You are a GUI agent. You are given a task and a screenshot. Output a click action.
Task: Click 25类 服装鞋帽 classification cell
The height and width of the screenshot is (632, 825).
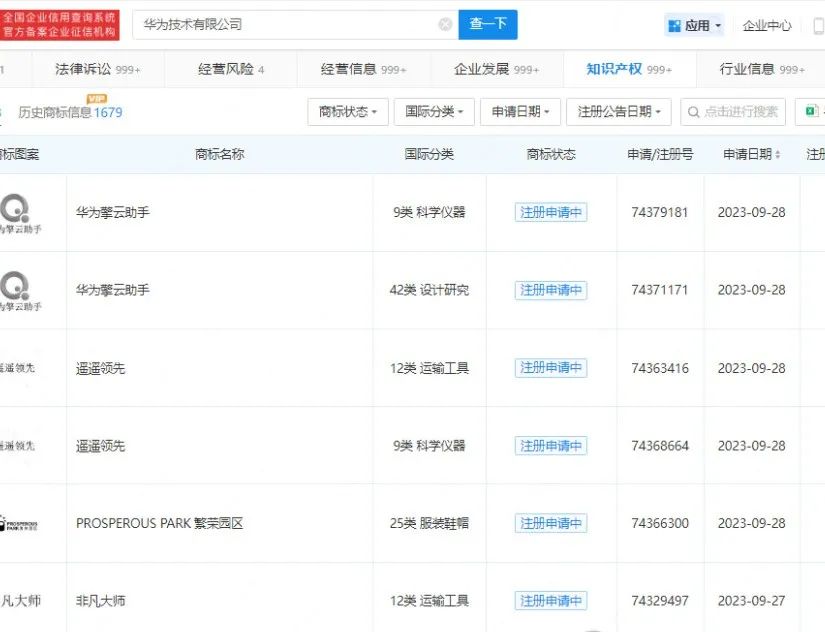(x=429, y=523)
